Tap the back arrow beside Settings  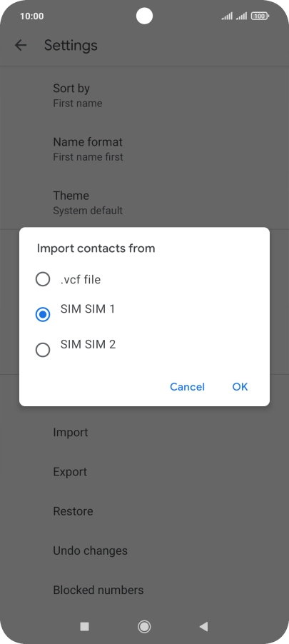(21, 45)
